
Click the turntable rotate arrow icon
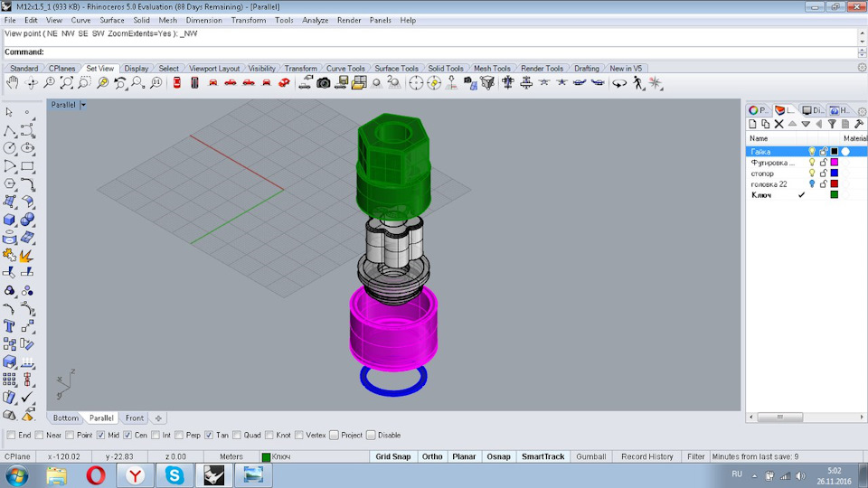tap(619, 83)
